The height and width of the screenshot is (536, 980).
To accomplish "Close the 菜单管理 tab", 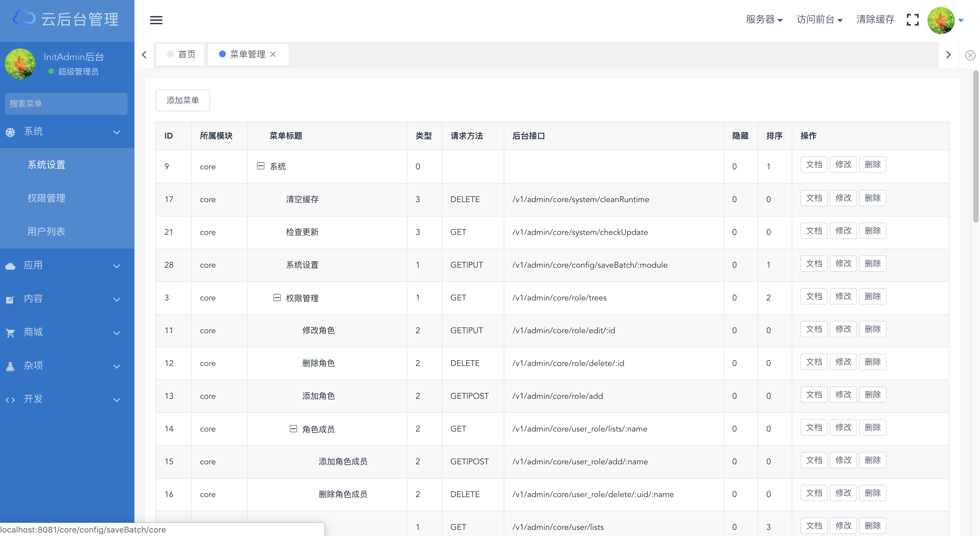I will 273,54.
